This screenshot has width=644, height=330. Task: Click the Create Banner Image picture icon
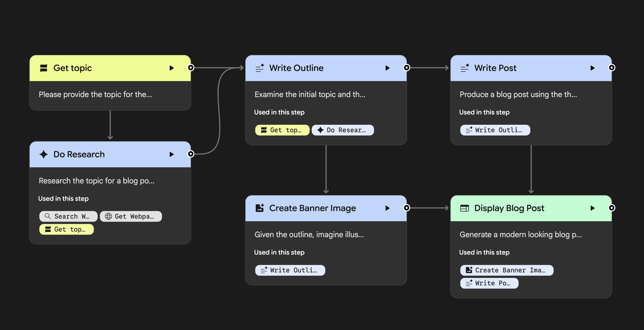pos(259,208)
